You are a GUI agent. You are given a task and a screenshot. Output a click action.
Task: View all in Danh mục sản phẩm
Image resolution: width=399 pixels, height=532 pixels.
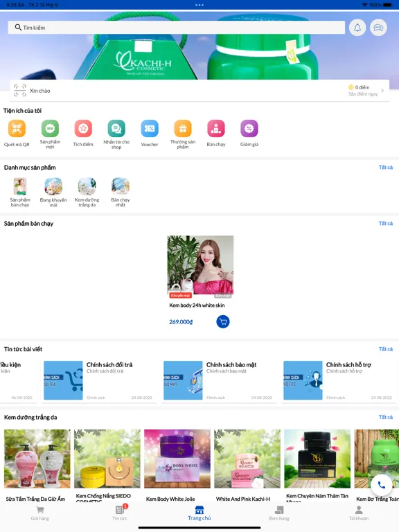pos(385,167)
